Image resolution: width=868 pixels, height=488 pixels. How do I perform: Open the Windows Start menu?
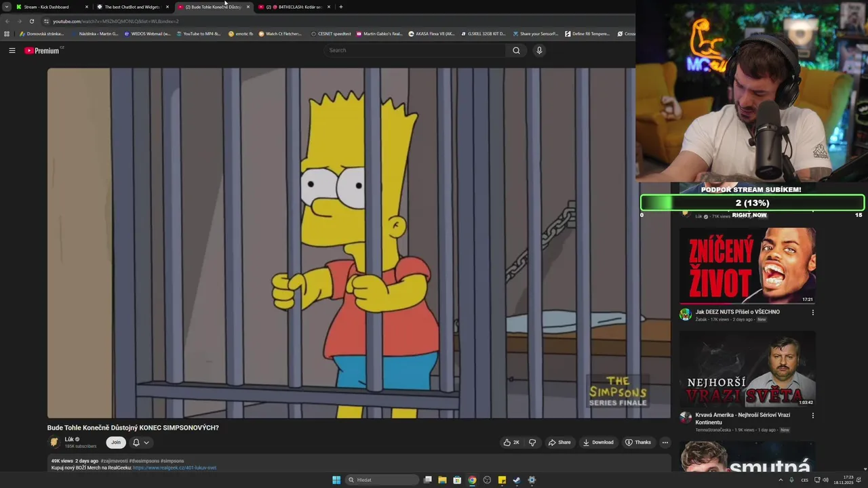[x=336, y=480]
